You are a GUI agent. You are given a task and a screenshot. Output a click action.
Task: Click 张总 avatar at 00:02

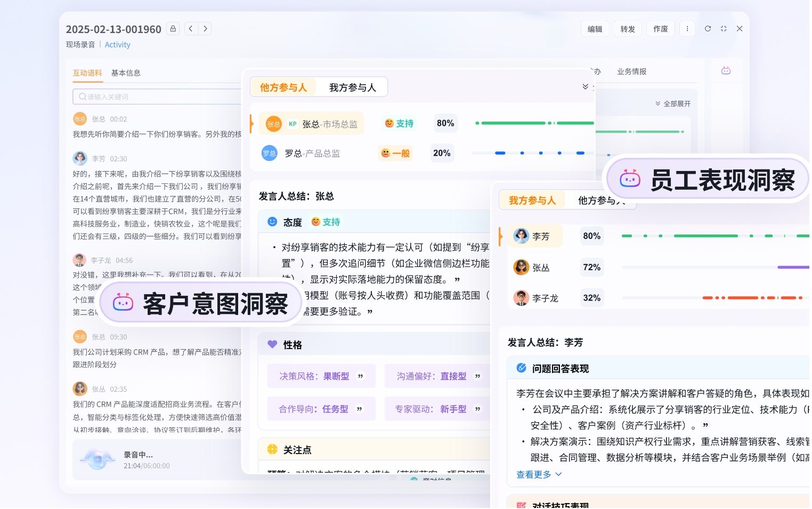coord(80,119)
